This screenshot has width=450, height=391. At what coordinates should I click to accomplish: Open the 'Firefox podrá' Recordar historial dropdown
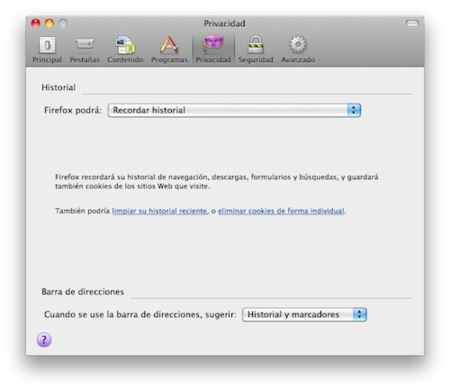[x=234, y=110]
